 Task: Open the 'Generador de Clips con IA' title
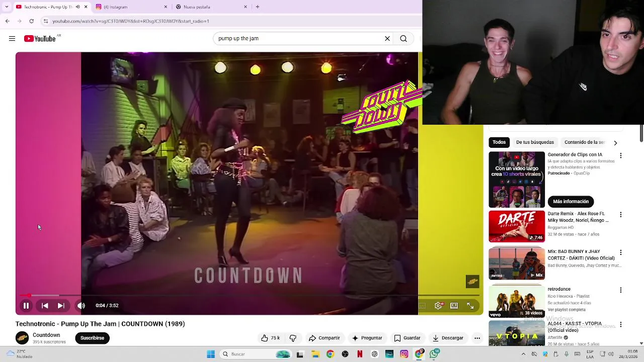[x=575, y=155]
